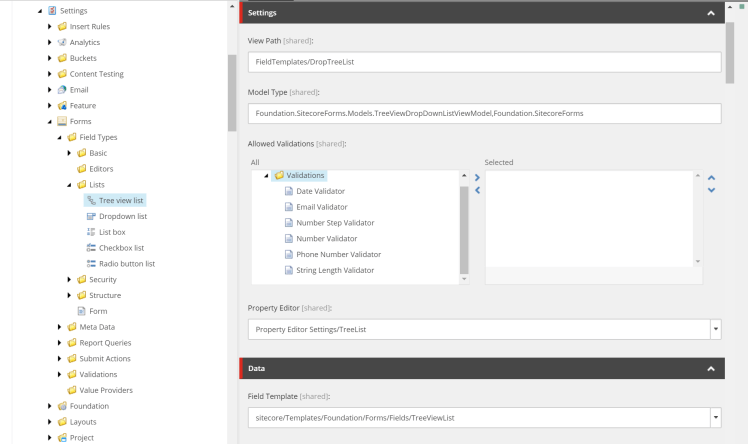Click the Dropdown list field icon
The height and width of the screenshot is (444, 748).
click(91, 216)
